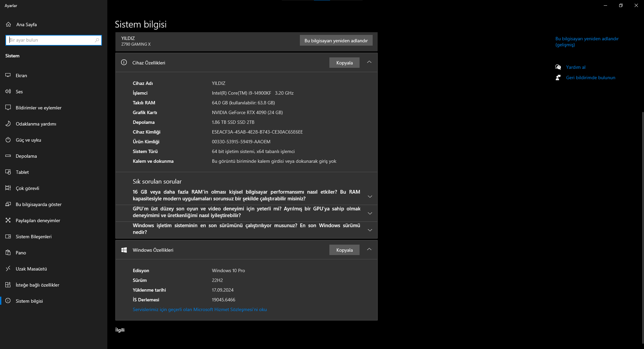
Task: Open Ekran settings via its monitor icon
Action: coord(8,76)
